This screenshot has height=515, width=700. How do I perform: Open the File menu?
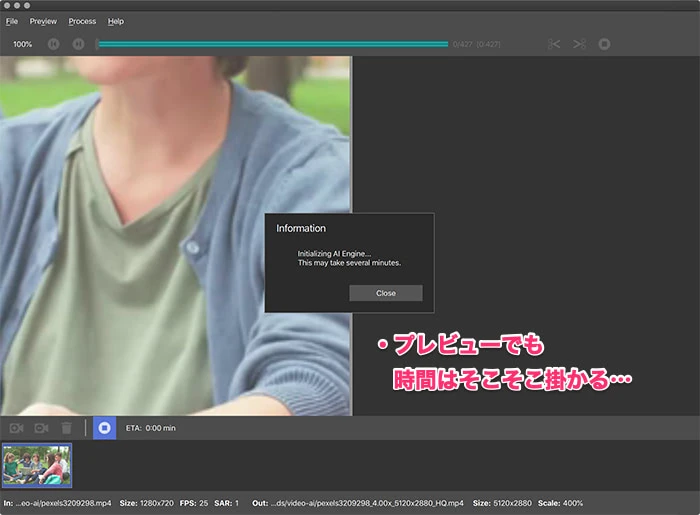12,21
